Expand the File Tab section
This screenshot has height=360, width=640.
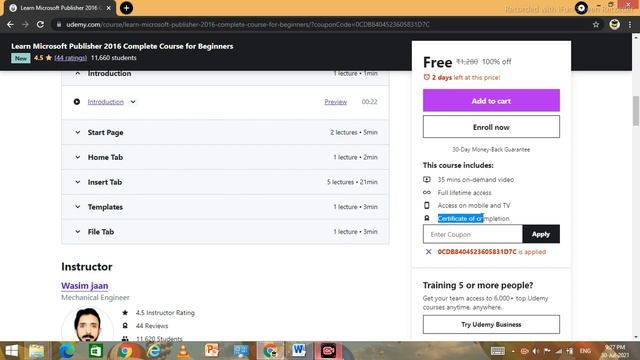pos(78,232)
